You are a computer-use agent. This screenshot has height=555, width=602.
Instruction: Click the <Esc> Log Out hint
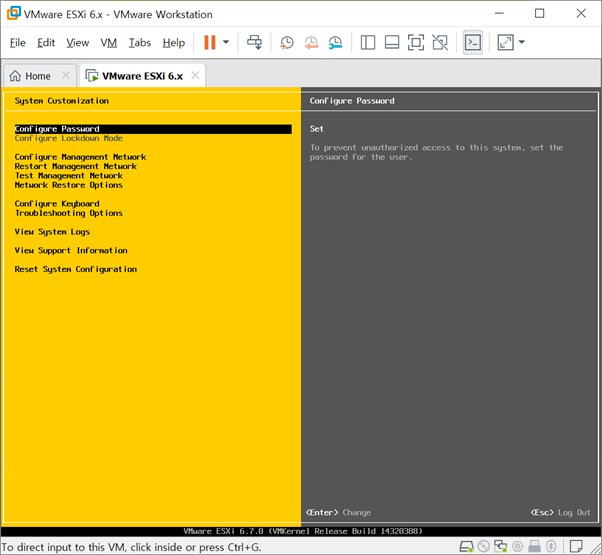(x=561, y=512)
